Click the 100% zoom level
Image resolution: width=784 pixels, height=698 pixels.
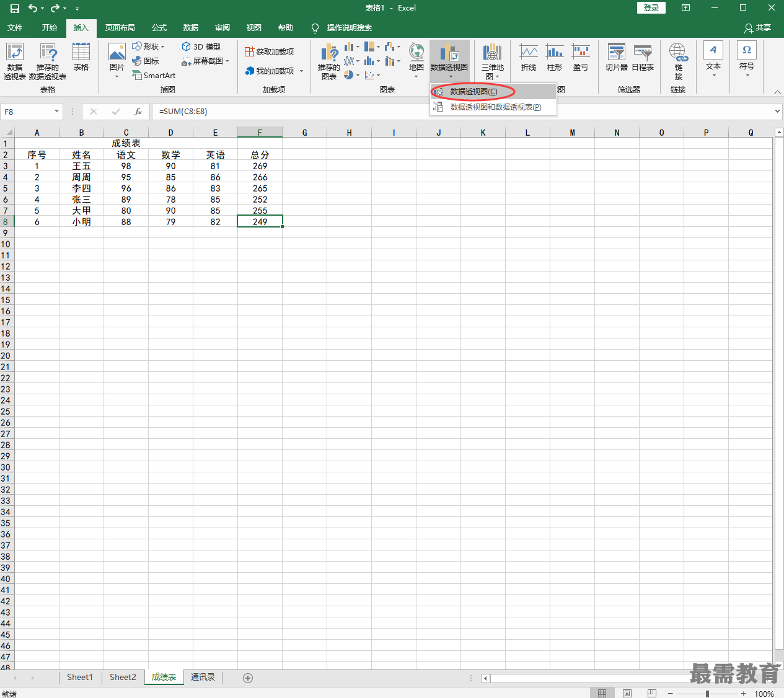click(x=764, y=694)
